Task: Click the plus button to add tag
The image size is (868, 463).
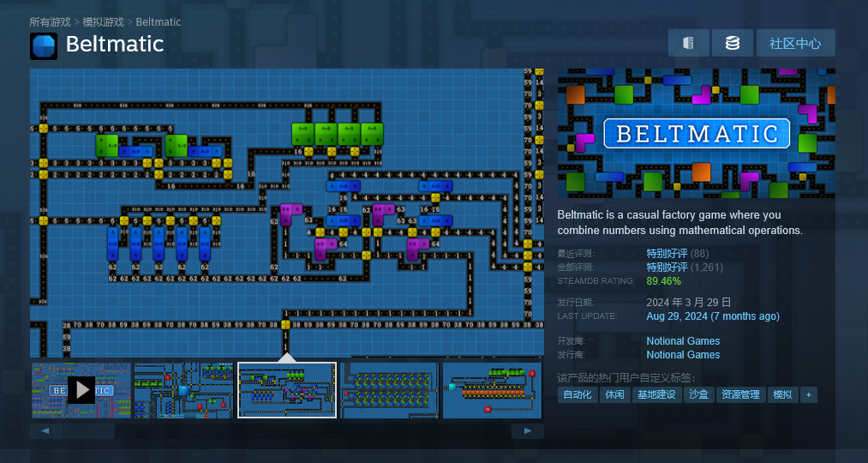Action: pos(807,395)
